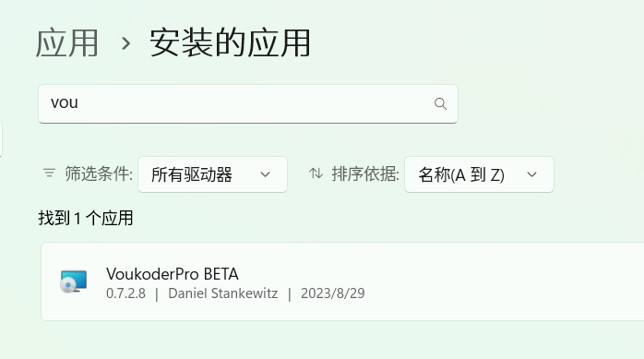The width and height of the screenshot is (644, 359).
Task: Click the VoukoderPro BETA name text
Action: click(x=173, y=274)
